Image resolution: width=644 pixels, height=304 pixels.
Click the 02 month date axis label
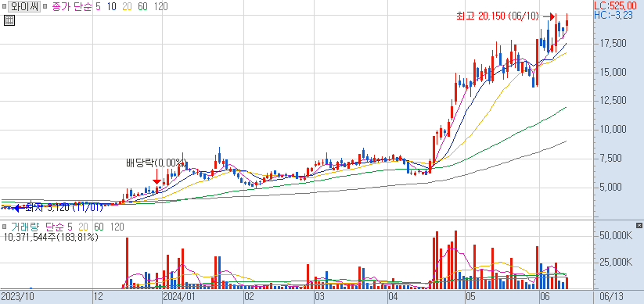click(250, 297)
